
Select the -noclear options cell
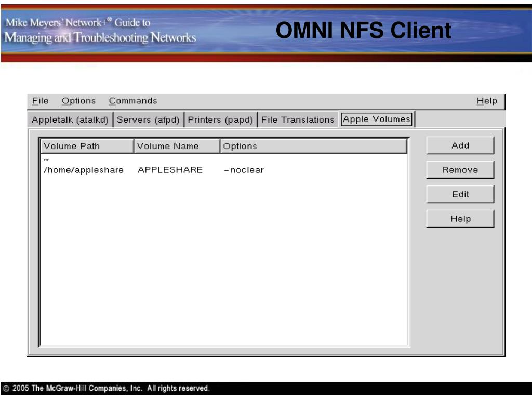click(x=244, y=170)
